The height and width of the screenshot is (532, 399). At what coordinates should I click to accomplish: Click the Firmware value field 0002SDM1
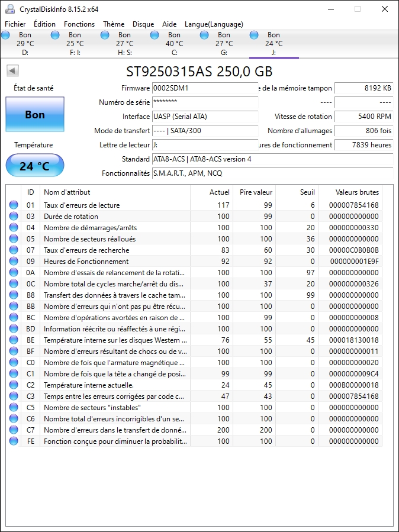tap(204, 88)
